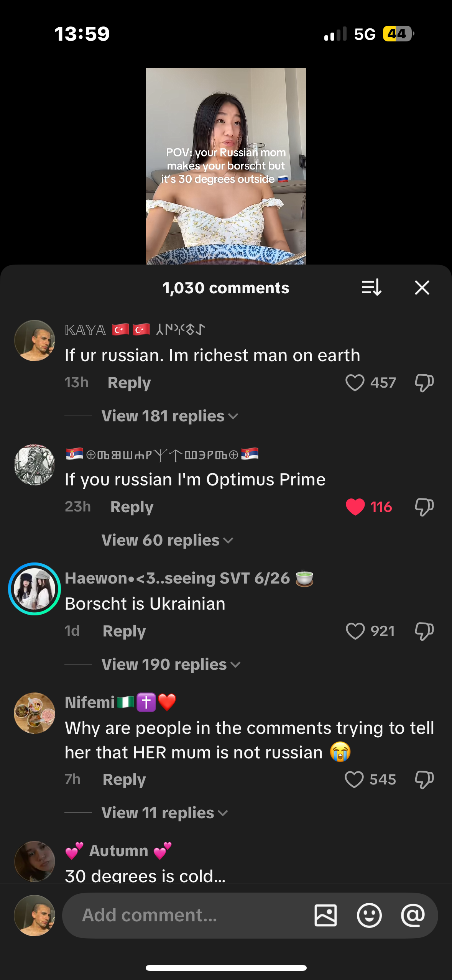452x980 pixels.
Task: Reply to KAYA's comment
Action: (x=129, y=383)
